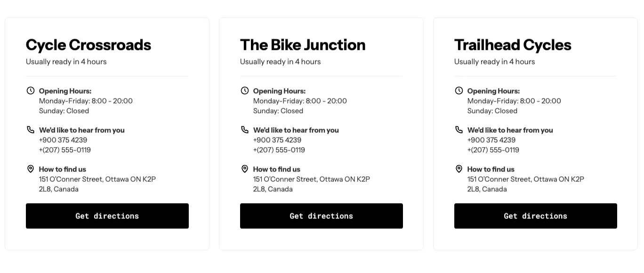Click the location pin icon for Cycle Crossroads
The image size is (644, 273).
[x=31, y=169]
